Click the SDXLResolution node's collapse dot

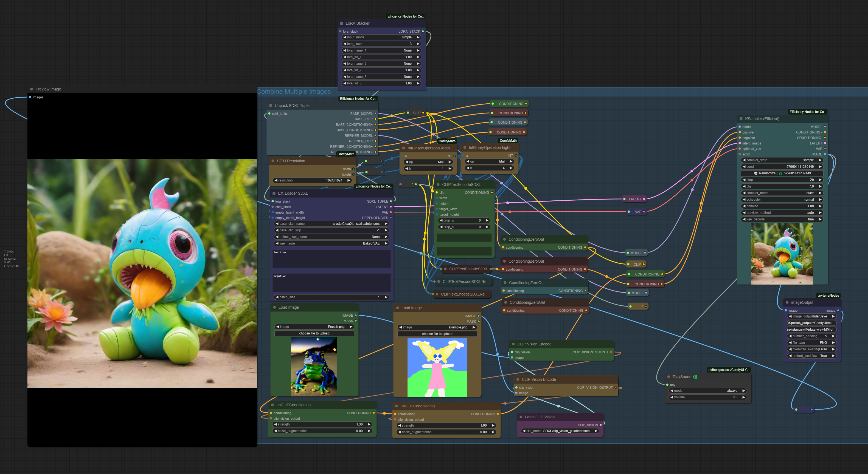tap(273, 161)
